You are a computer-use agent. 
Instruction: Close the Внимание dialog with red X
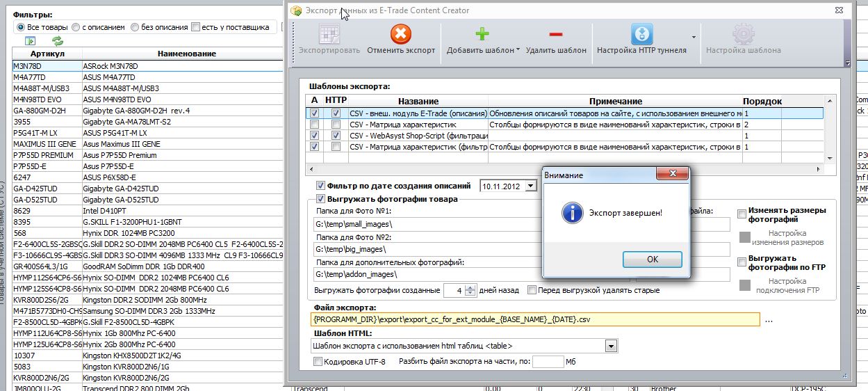(x=671, y=174)
